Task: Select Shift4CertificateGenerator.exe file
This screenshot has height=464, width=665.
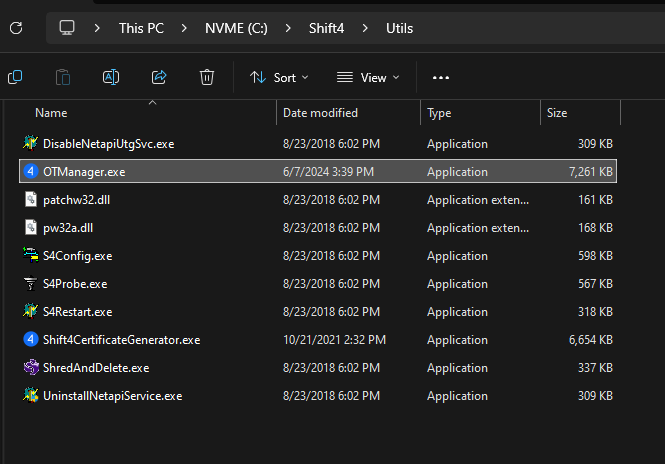Action: 121,340
